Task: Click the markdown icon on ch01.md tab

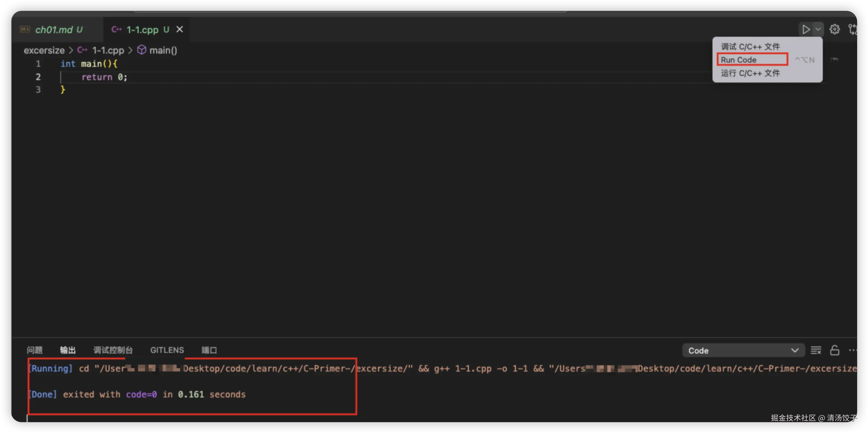Action: coord(25,30)
